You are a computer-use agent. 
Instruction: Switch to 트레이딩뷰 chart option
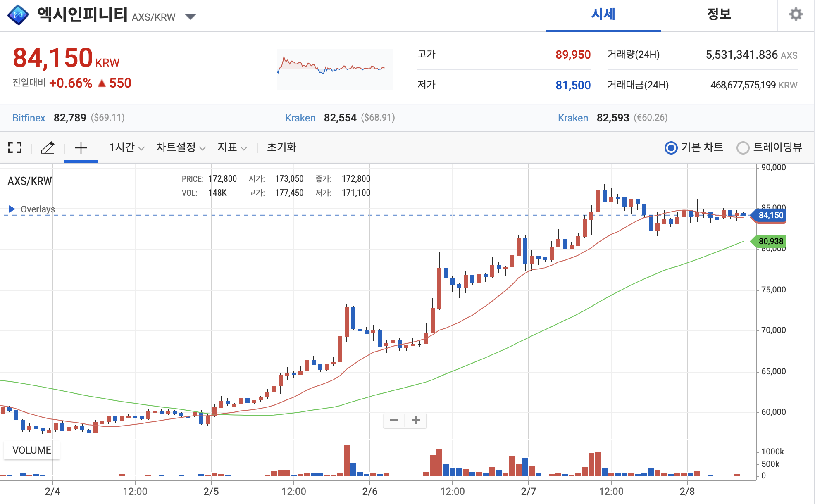[x=743, y=147]
